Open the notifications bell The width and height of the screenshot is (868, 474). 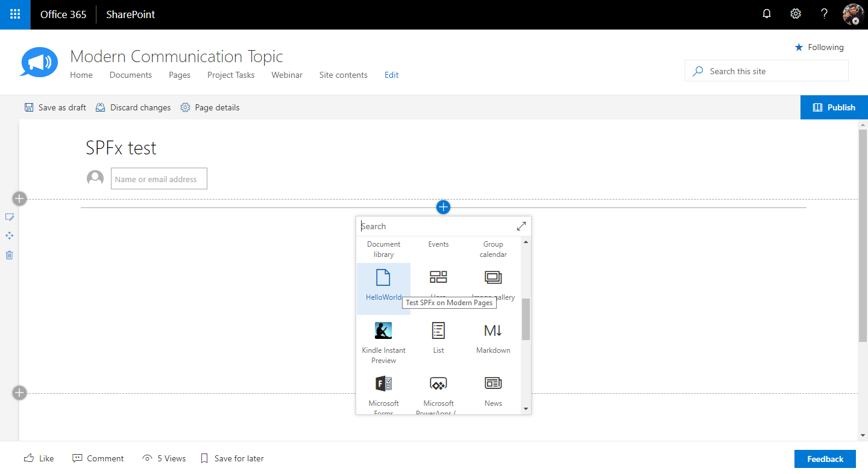(767, 14)
